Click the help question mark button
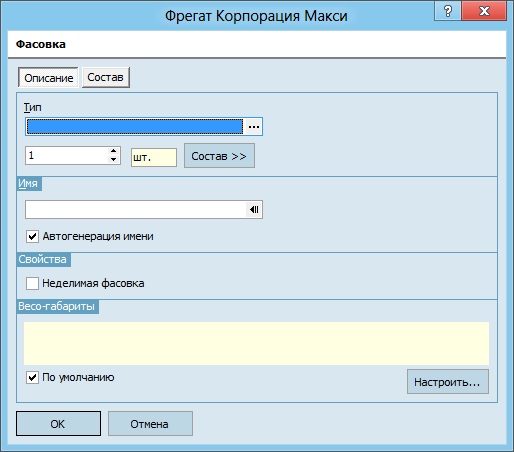 click(448, 11)
